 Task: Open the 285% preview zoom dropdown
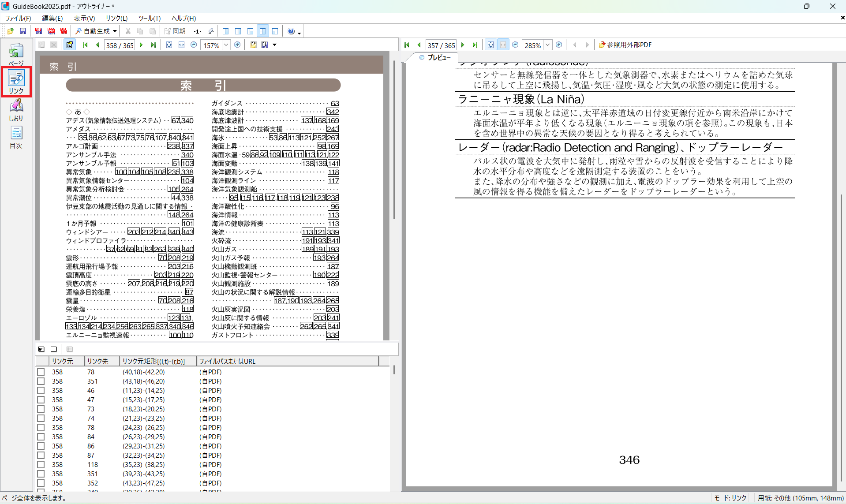tap(547, 45)
